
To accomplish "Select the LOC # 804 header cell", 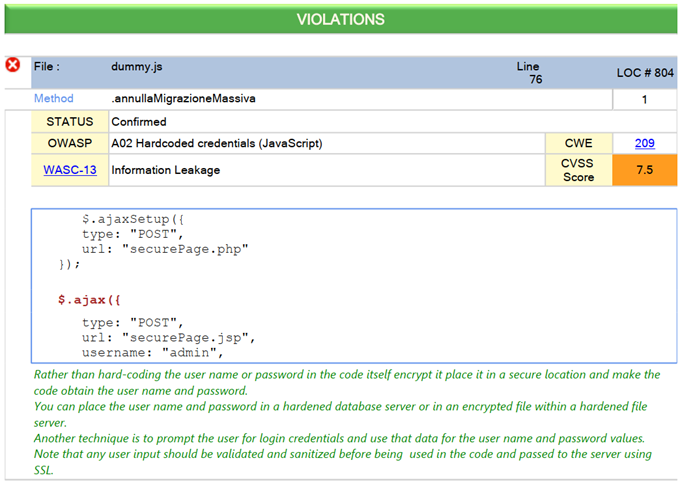I will click(645, 73).
